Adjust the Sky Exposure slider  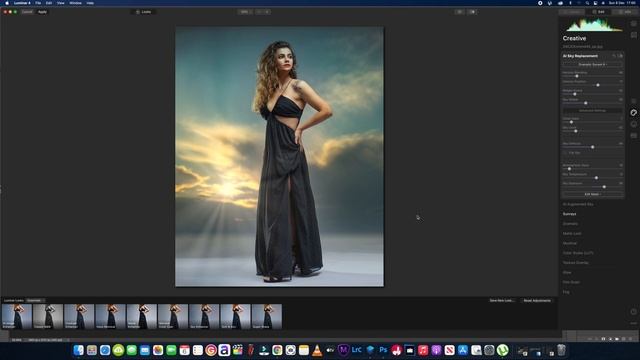pos(604,187)
